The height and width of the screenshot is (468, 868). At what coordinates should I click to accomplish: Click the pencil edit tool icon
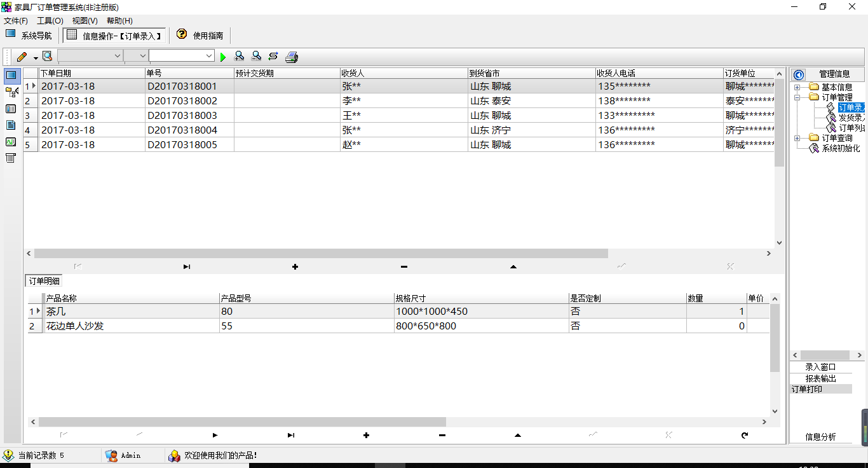click(22, 57)
